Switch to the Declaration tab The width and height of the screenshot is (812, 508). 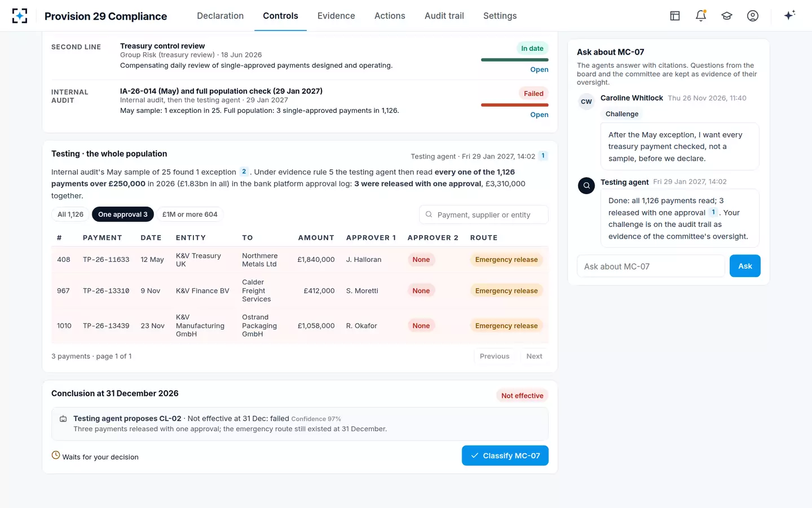pyautogui.click(x=220, y=16)
